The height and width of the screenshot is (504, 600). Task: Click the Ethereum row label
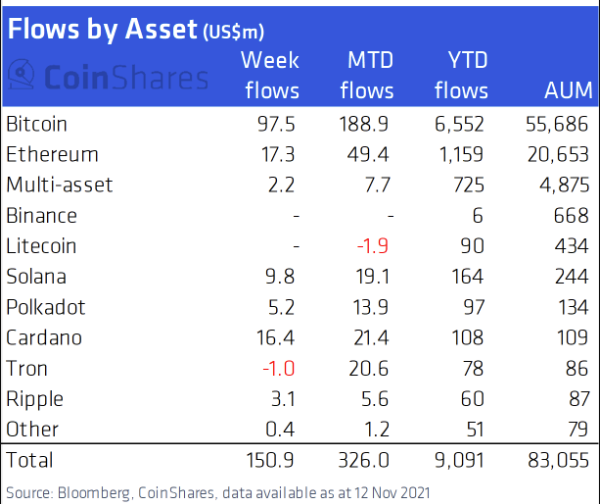(52, 155)
